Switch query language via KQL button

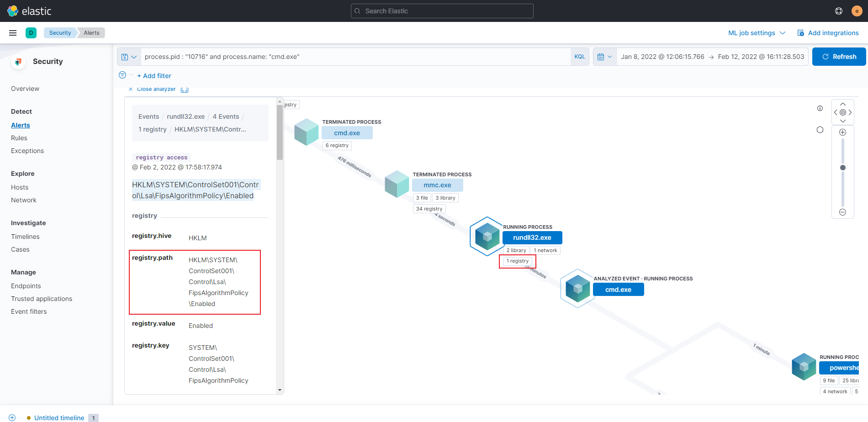point(579,57)
